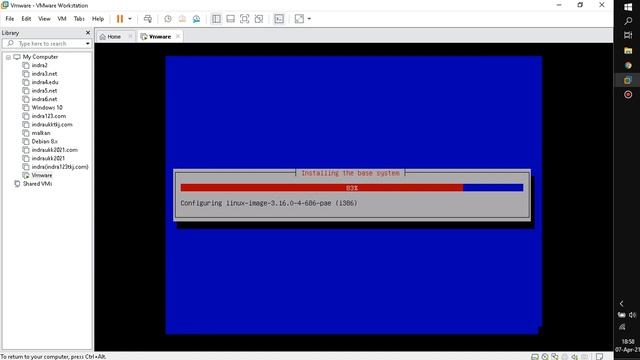Open the View menu

[x=44, y=19]
